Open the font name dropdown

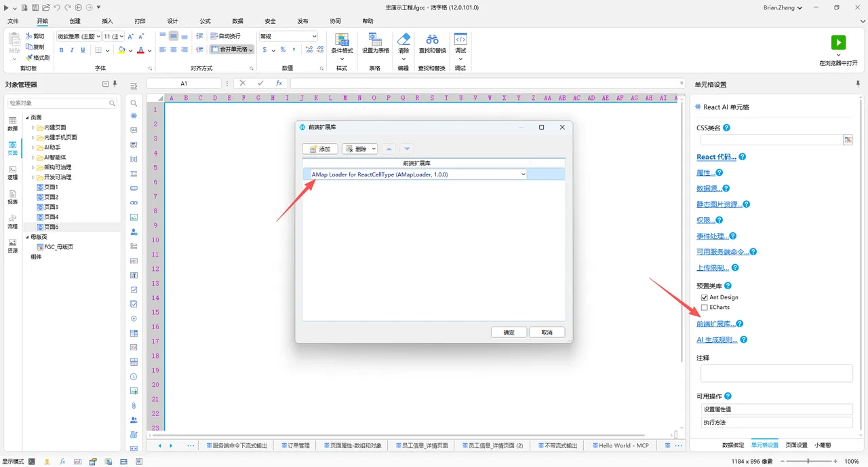point(98,36)
